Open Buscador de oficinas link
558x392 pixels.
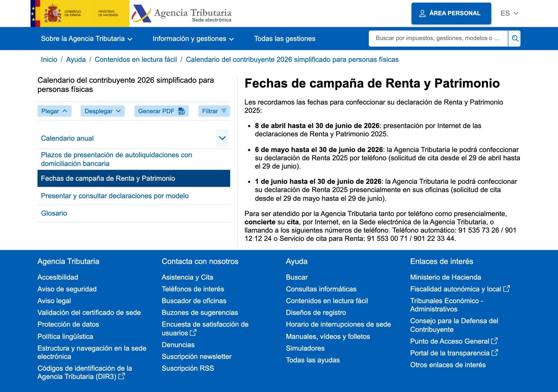194,301
